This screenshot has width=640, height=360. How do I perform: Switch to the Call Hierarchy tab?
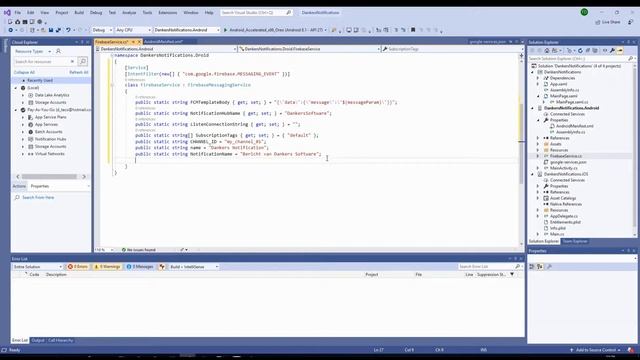(x=61, y=340)
